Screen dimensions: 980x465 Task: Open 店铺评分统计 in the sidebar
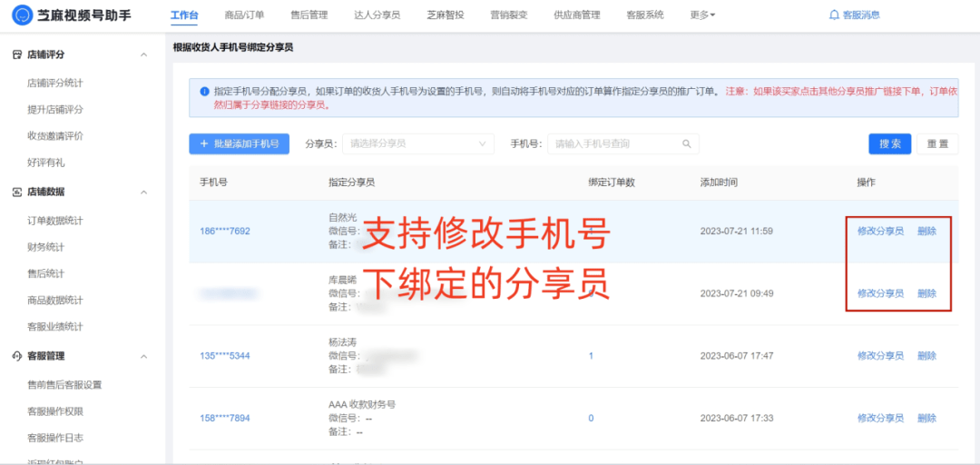tap(55, 83)
